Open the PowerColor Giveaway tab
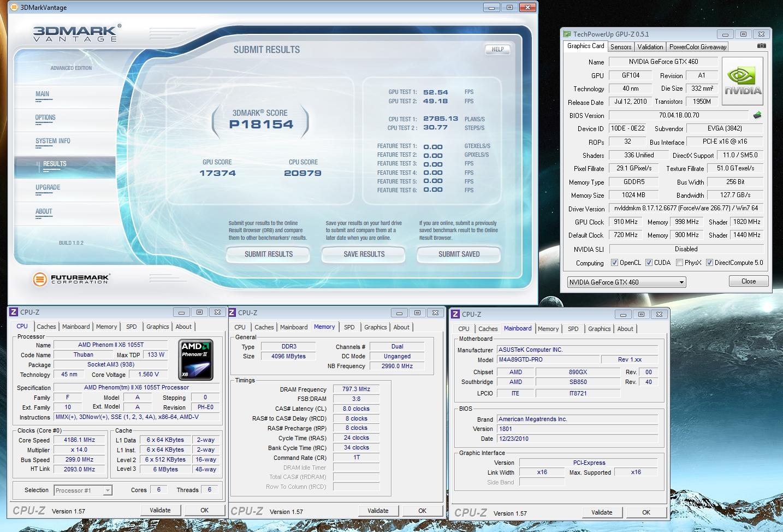This screenshot has height=532, width=783. click(698, 47)
